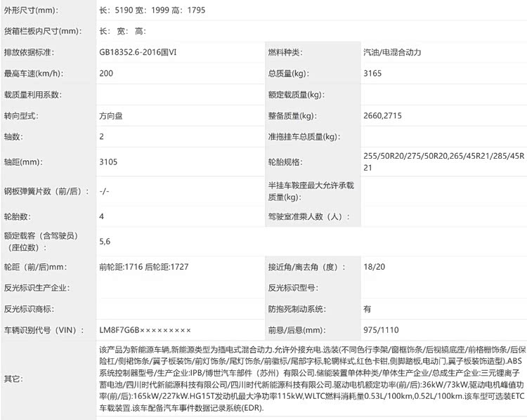Screen dimensions: 527x420
Task: Select the 轮胎数 value 4
Action: [102, 217]
